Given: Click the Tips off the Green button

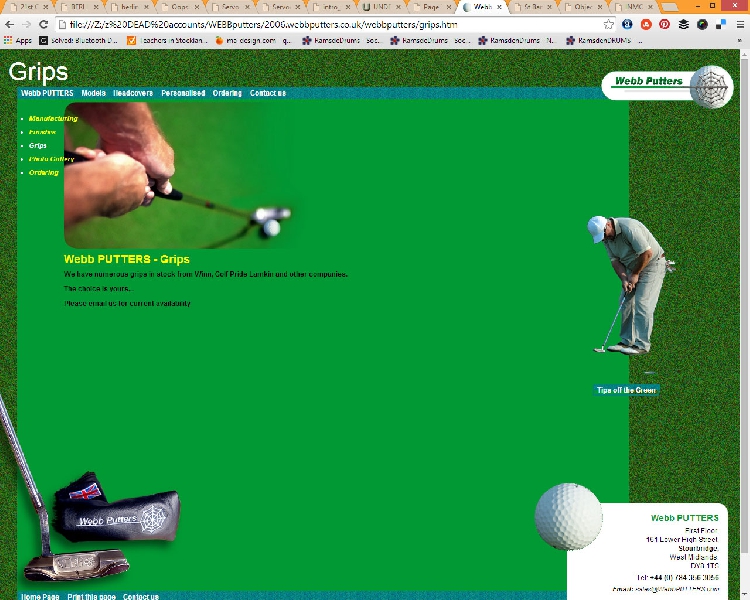Looking at the screenshot, I should (626, 390).
